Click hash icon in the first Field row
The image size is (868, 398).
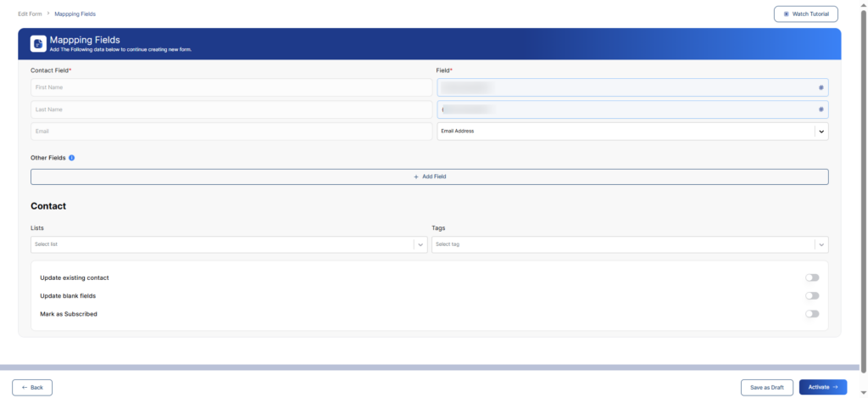[821, 87]
